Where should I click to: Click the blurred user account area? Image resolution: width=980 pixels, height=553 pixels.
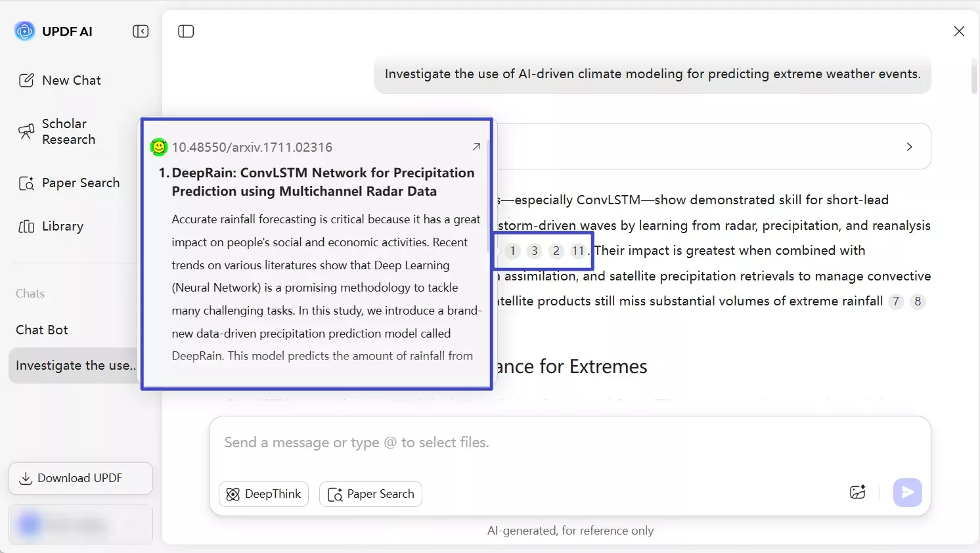81,524
